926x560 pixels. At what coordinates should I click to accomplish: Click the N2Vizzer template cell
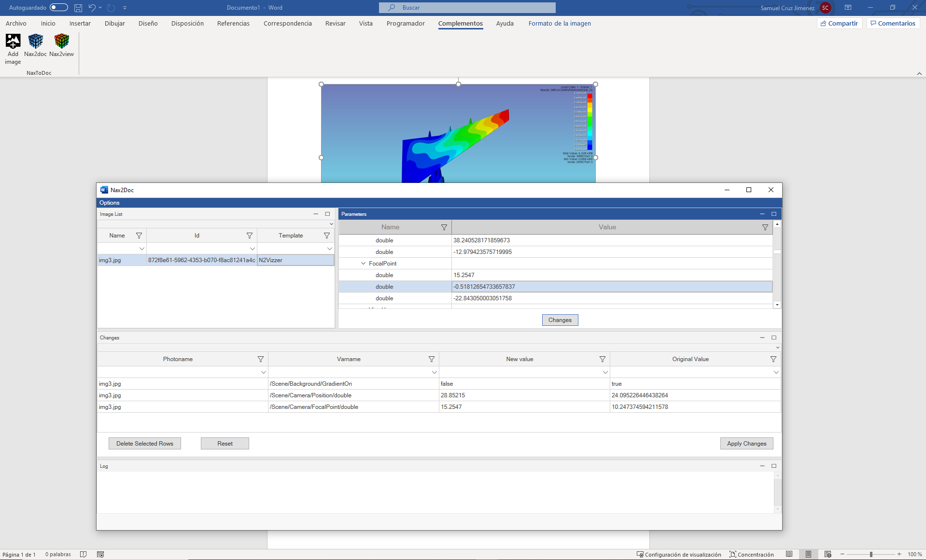(x=295, y=260)
